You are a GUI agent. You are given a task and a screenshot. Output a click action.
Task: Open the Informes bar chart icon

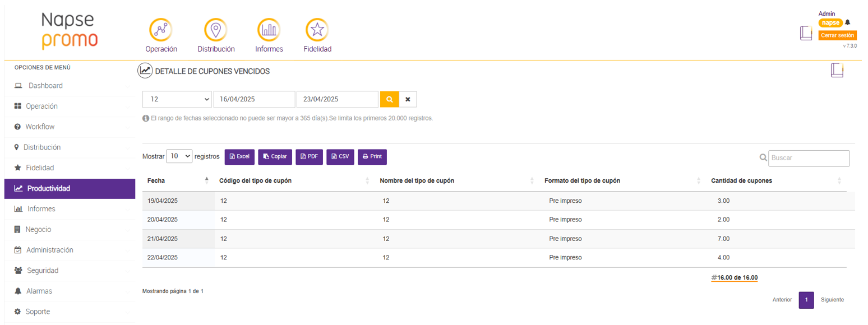(x=269, y=30)
